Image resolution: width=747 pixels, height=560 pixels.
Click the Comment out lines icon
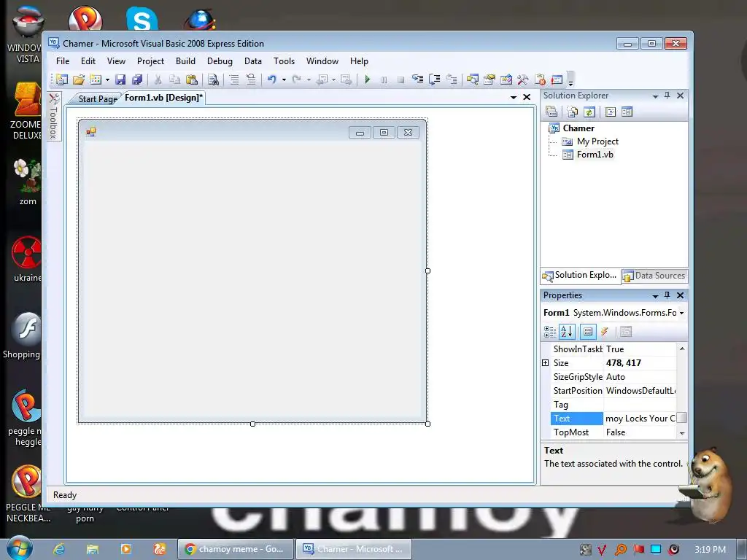[234, 79]
